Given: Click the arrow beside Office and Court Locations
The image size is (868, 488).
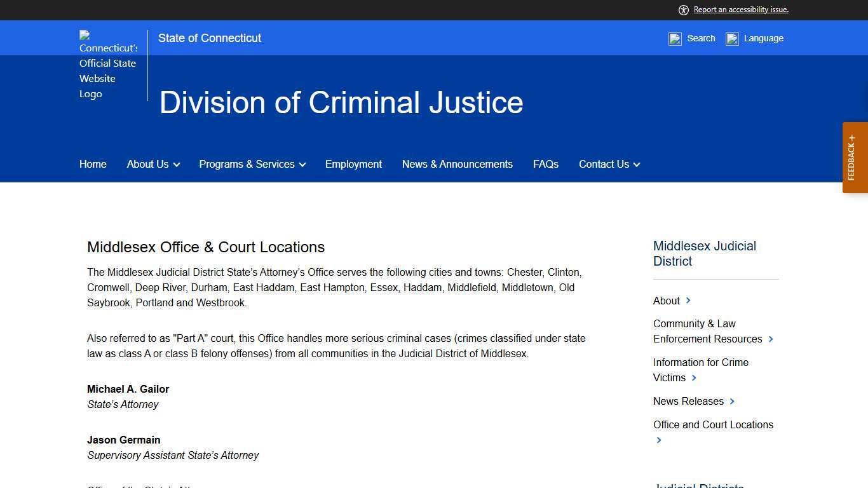Looking at the screenshot, I should click(x=659, y=440).
